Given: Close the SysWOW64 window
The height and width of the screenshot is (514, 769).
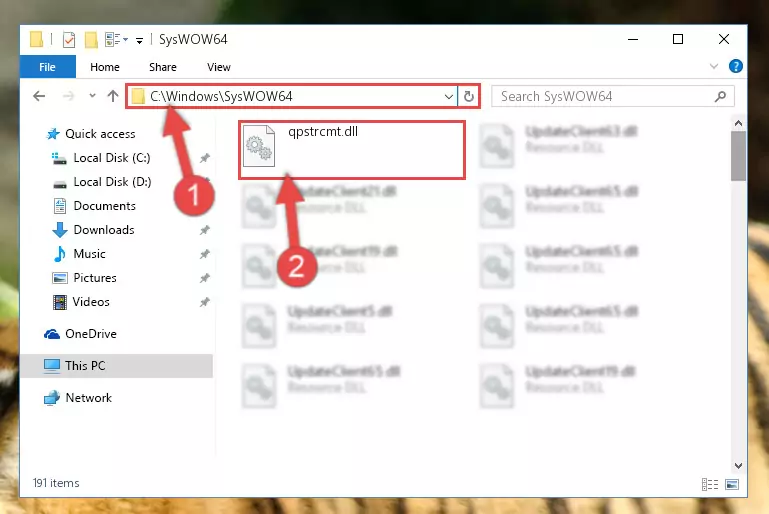Looking at the screenshot, I should [x=723, y=39].
